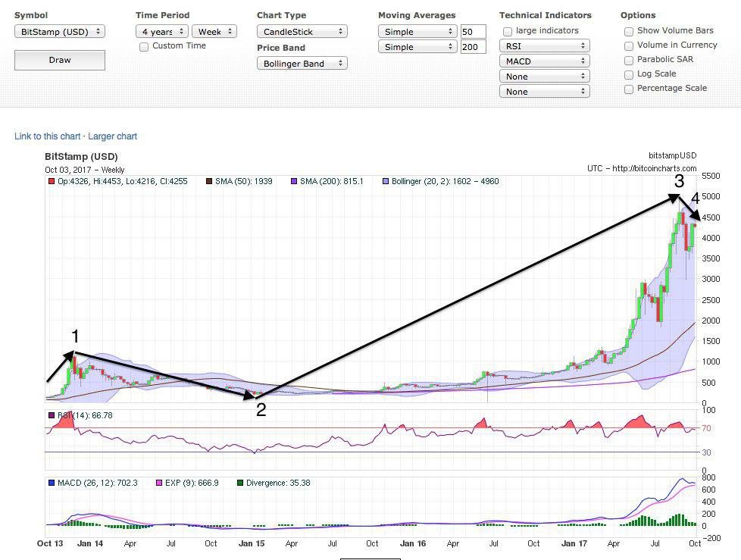Expand the CandleStick chart type dropdown
This screenshot has width=741, height=560.
(x=302, y=32)
